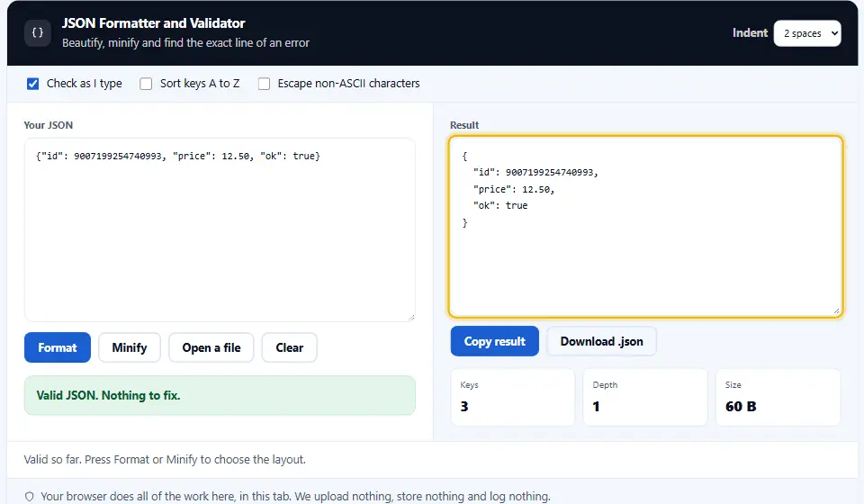Image resolution: width=864 pixels, height=504 pixels.
Task: Click inside the Your JSON input area
Action: pos(220,229)
